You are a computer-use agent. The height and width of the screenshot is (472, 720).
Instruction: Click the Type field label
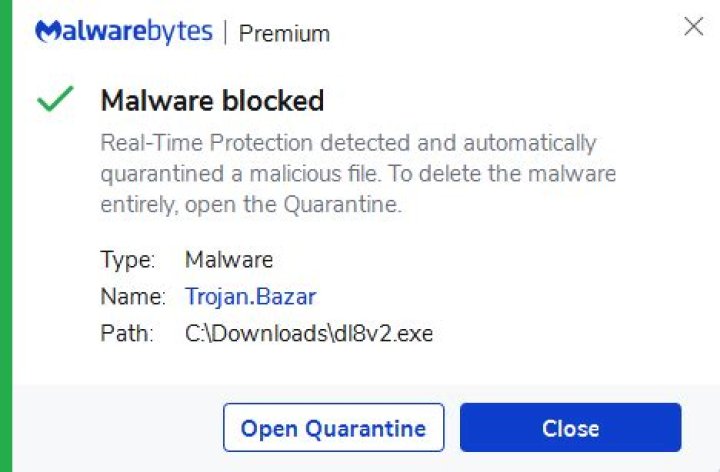[128, 260]
